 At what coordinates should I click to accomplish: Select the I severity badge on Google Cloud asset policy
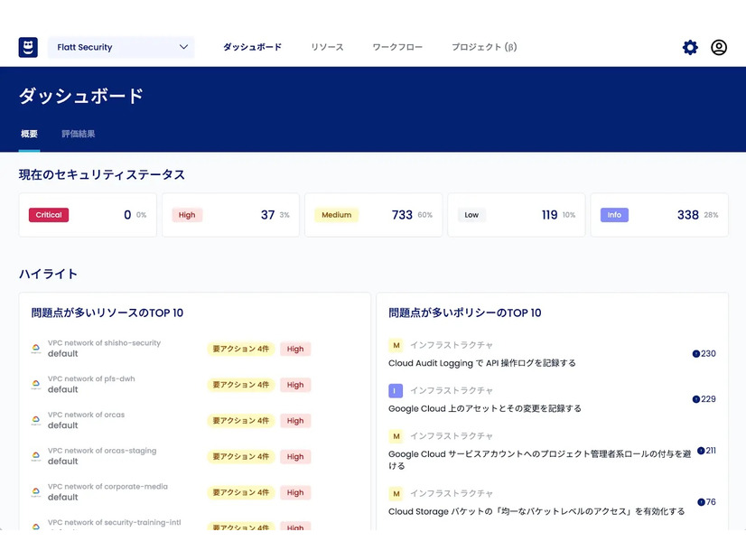pos(395,390)
